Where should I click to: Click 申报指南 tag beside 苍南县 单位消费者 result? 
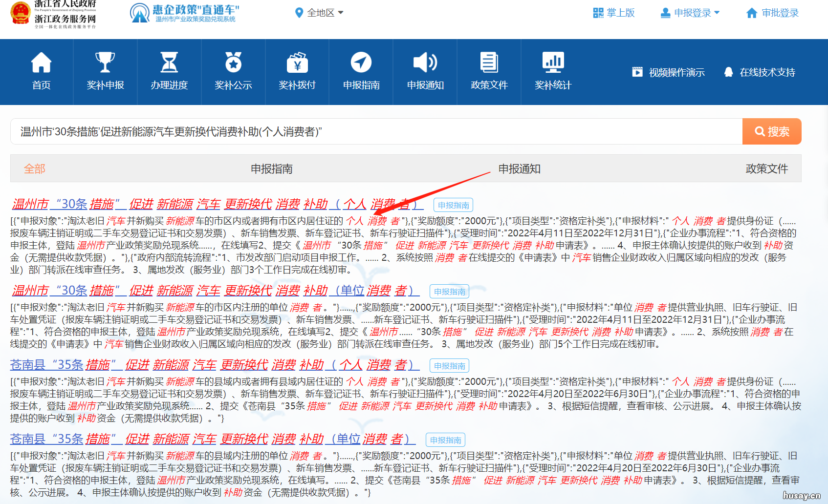[x=445, y=439]
